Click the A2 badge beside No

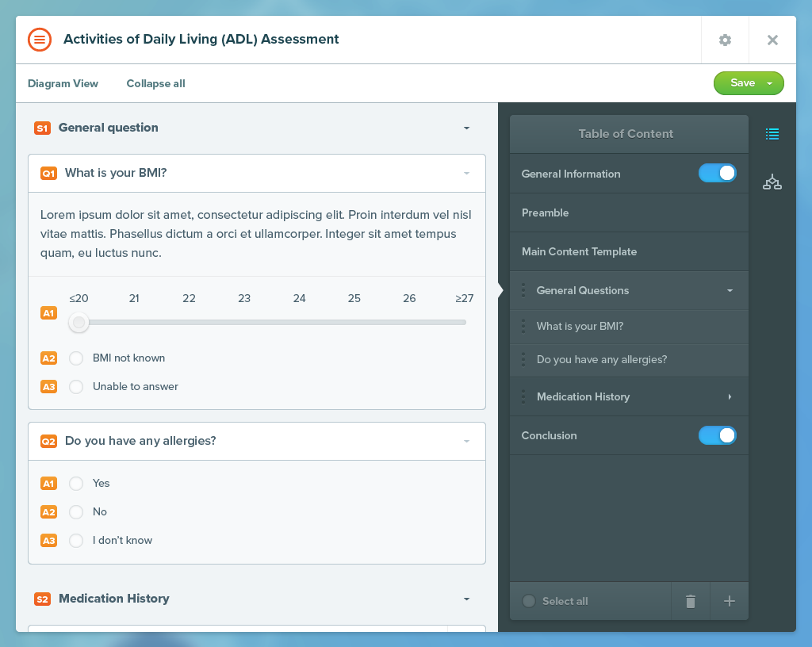point(48,512)
